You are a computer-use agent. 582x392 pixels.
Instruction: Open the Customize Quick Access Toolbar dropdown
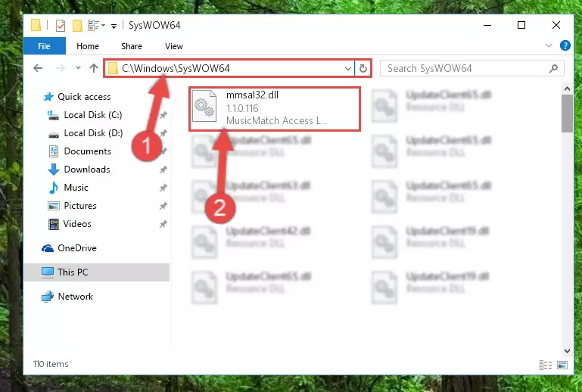[114, 26]
